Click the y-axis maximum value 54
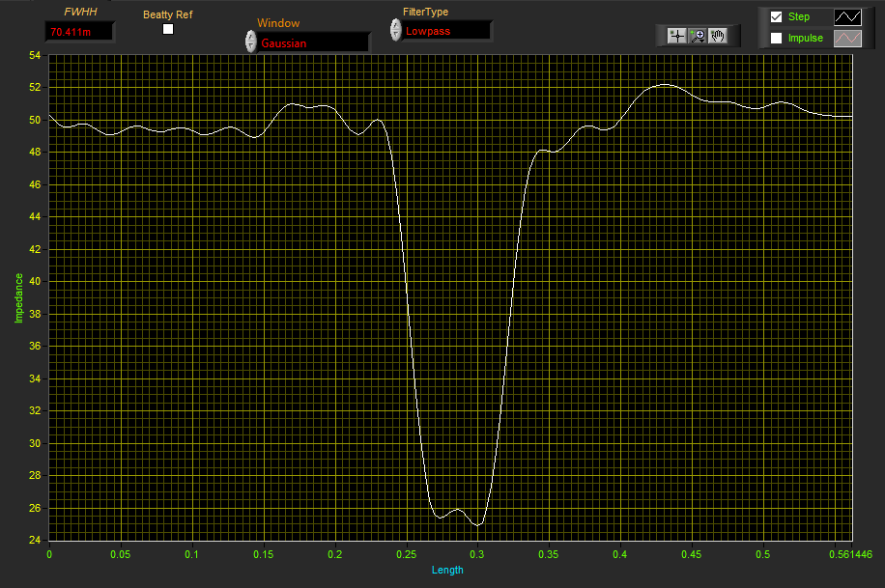 pyautogui.click(x=35, y=55)
